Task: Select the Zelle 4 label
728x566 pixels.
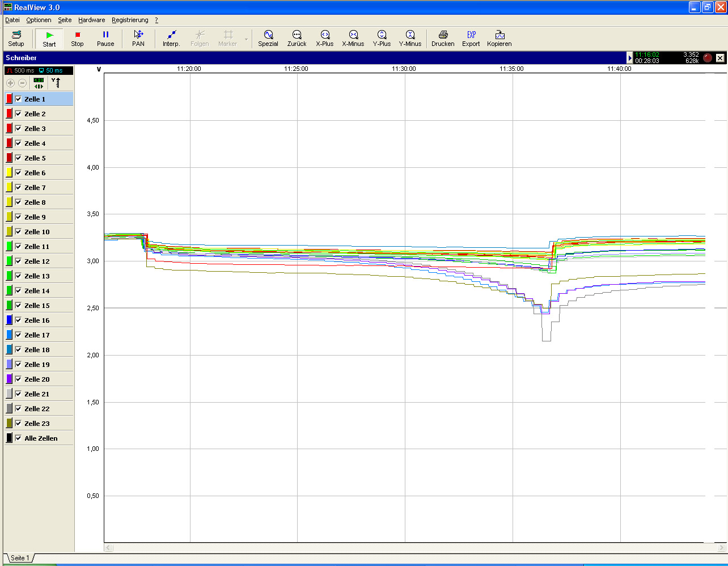Action: [x=35, y=143]
